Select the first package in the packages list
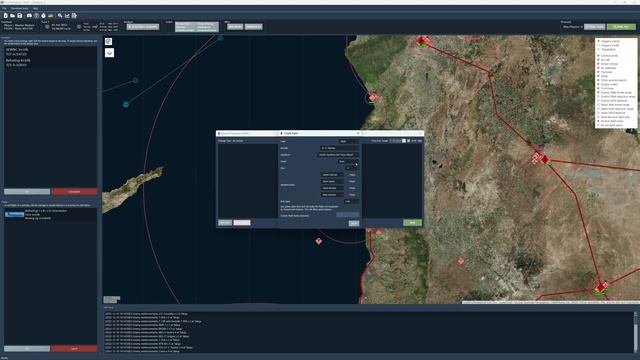The width and height of the screenshot is (640, 360). point(51,52)
